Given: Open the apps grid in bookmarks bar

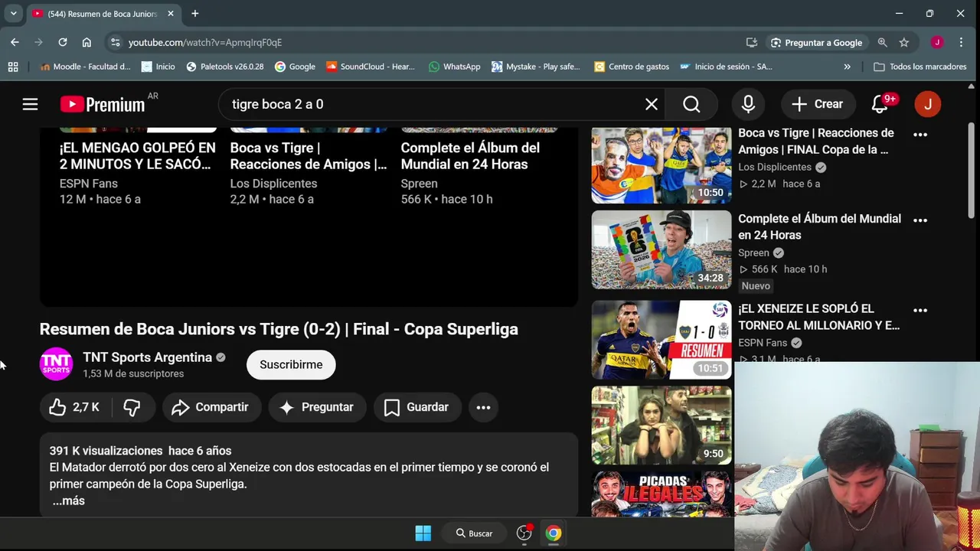Looking at the screenshot, I should coord(13,67).
